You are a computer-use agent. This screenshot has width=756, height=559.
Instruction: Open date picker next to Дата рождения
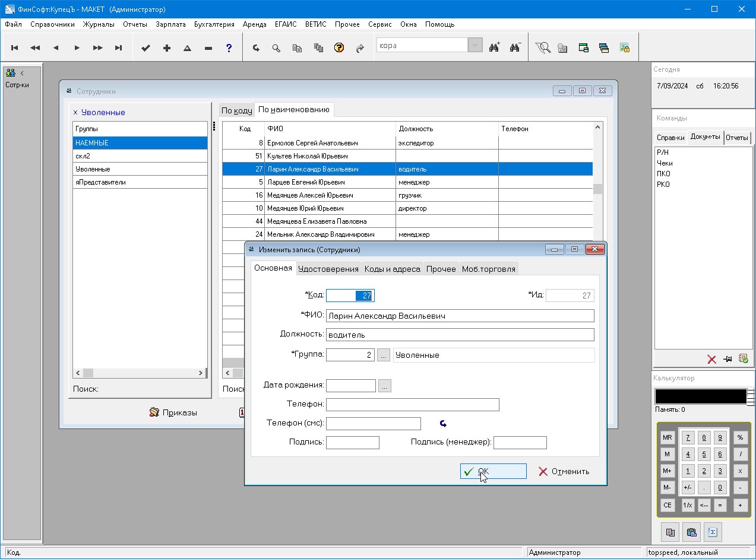pyautogui.click(x=385, y=386)
